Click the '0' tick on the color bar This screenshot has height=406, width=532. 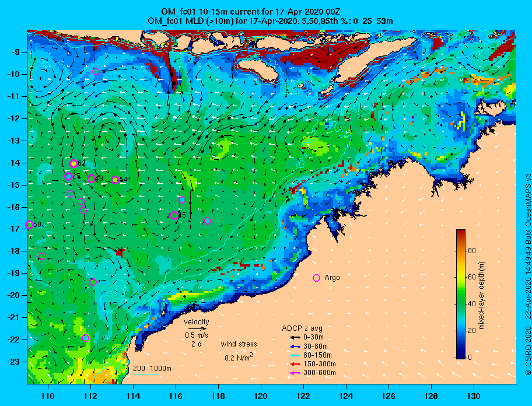(470, 357)
